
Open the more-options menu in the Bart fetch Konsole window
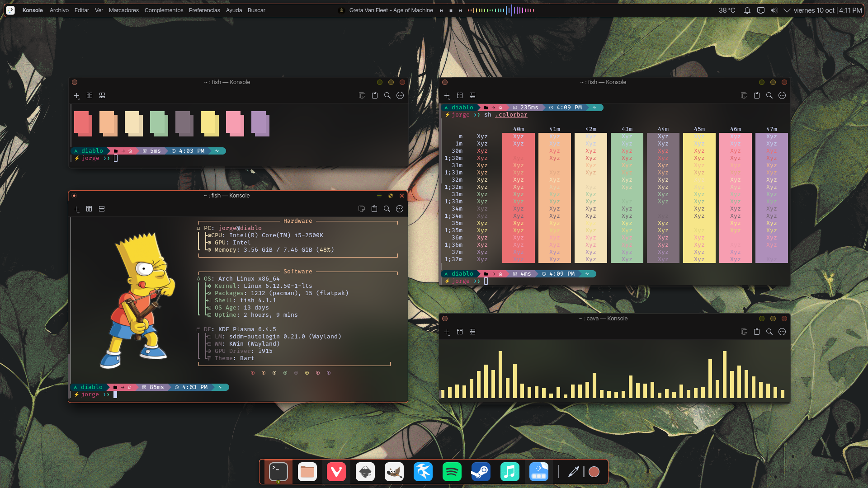coord(400,209)
